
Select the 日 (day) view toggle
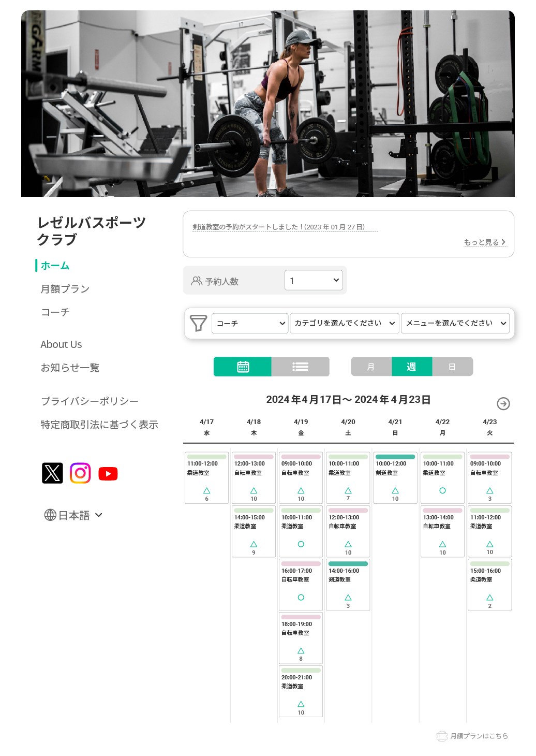452,367
